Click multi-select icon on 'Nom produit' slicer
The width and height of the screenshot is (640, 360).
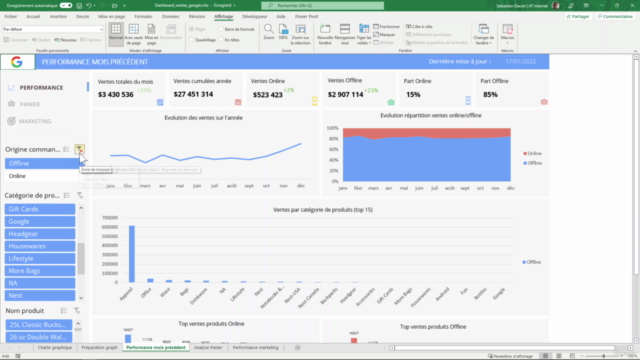[64, 311]
